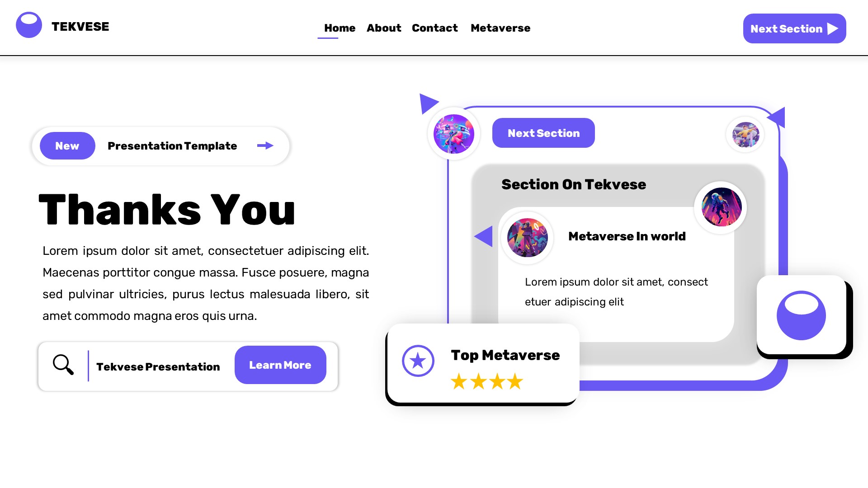Image resolution: width=868 pixels, height=488 pixels.
Task: Click the first gold rating star
Action: pos(459,381)
